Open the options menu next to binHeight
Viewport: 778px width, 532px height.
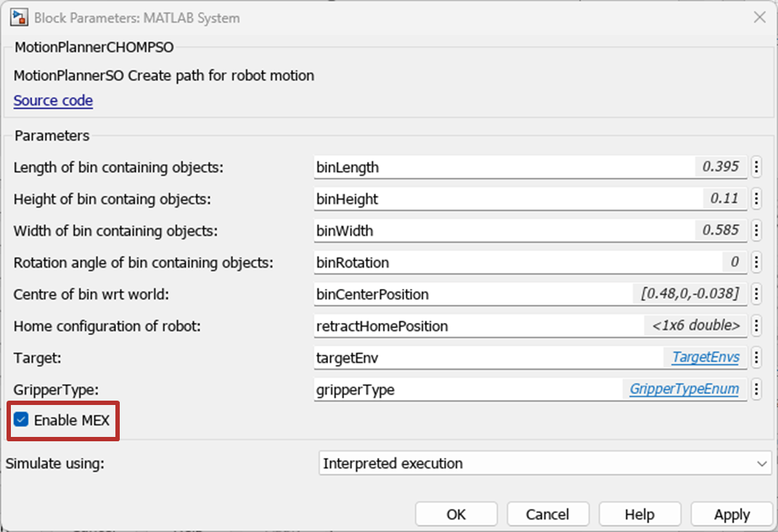[x=756, y=199]
